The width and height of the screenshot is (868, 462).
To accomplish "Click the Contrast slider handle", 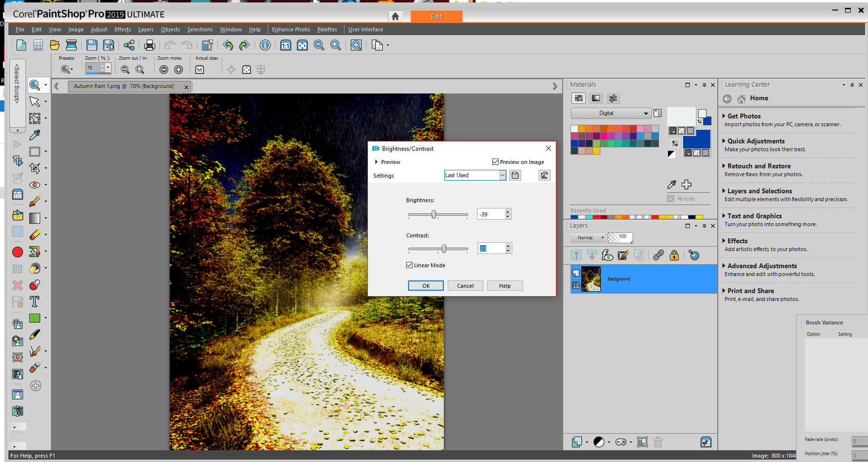I will tap(444, 249).
